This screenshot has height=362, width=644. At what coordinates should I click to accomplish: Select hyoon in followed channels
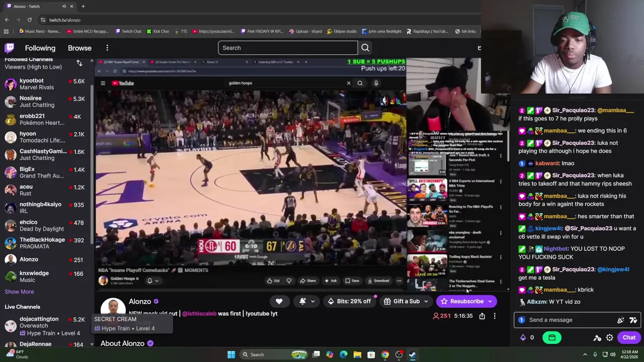point(46,137)
